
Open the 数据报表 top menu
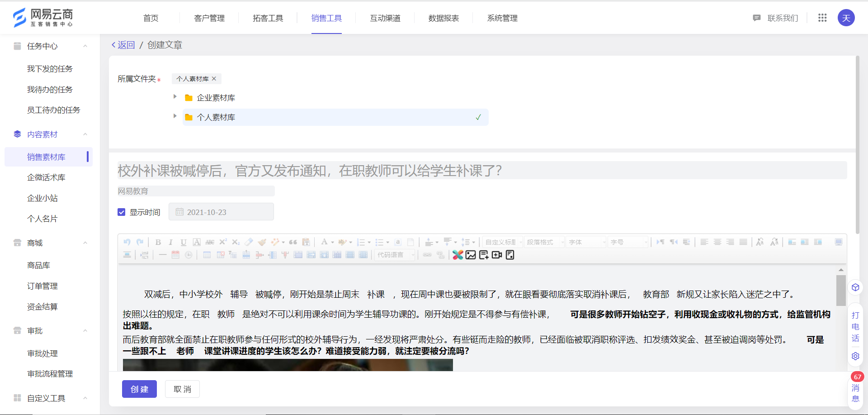(x=443, y=18)
